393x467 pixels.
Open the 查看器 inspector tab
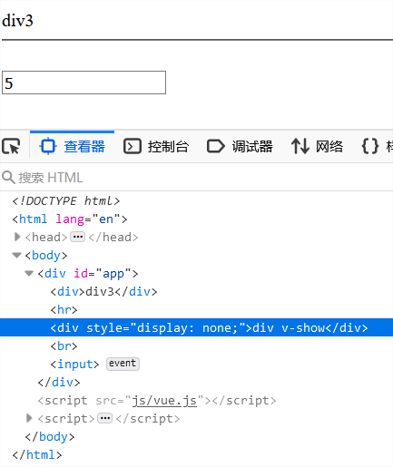coord(72,146)
